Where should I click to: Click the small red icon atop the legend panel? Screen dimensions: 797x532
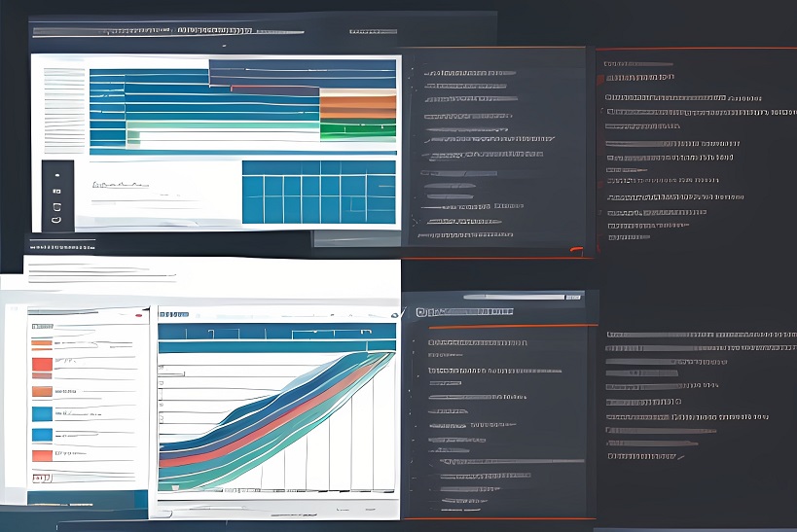click(x=139, y=315)
